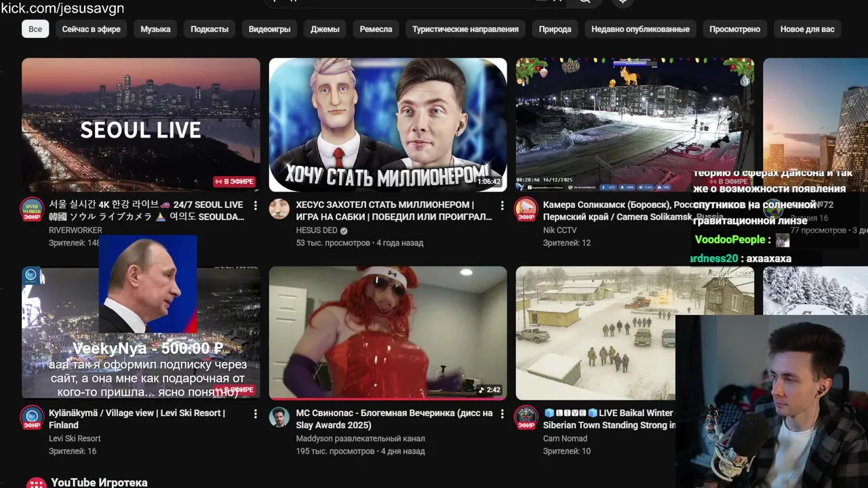The height and width of the screenshot is (488, 868).
Task: Open the HESUS DED channel name link
Action: click(317, 230)
